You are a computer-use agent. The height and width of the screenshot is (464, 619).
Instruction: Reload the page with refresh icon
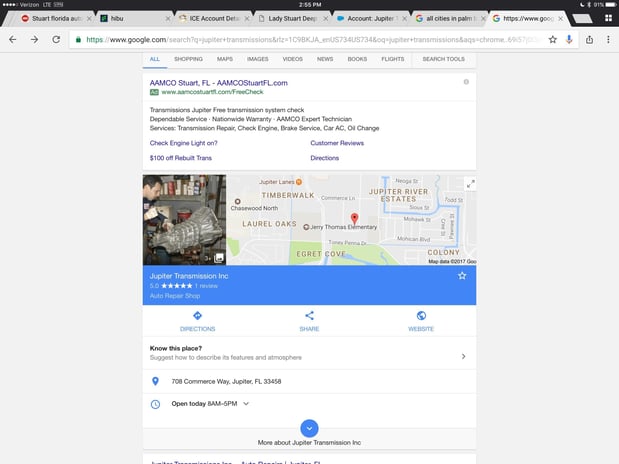tap(55, 39)
